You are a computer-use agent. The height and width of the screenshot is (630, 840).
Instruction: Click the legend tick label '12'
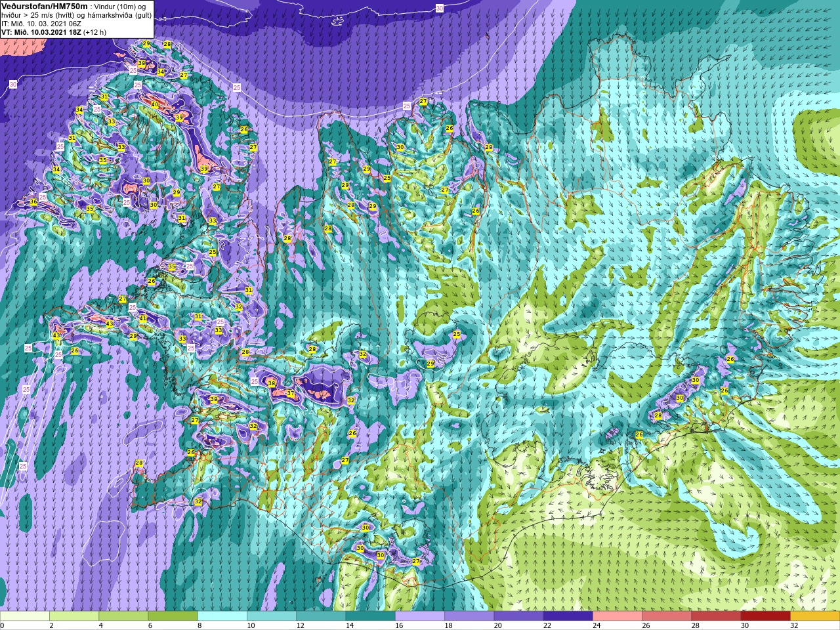coord(300,625)
